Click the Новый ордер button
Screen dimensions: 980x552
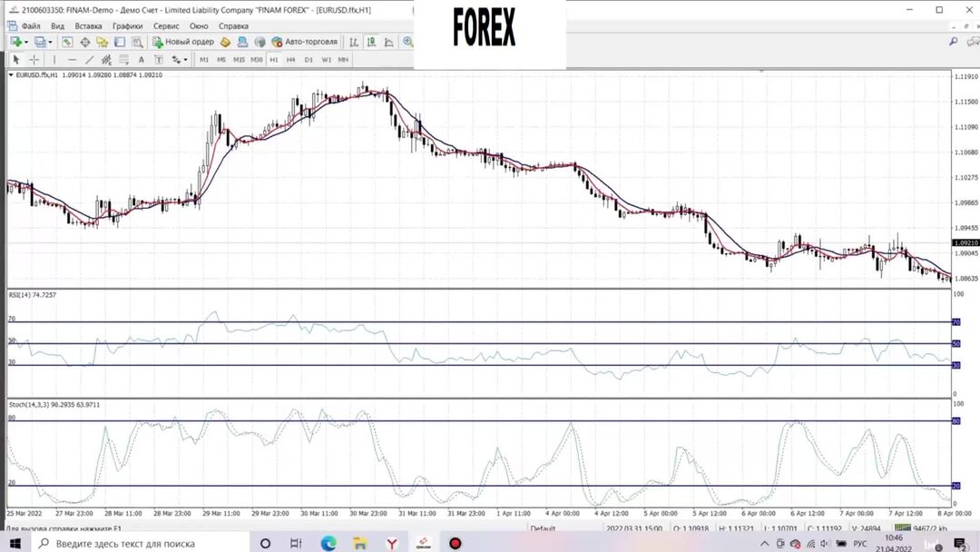click(183, 42)
